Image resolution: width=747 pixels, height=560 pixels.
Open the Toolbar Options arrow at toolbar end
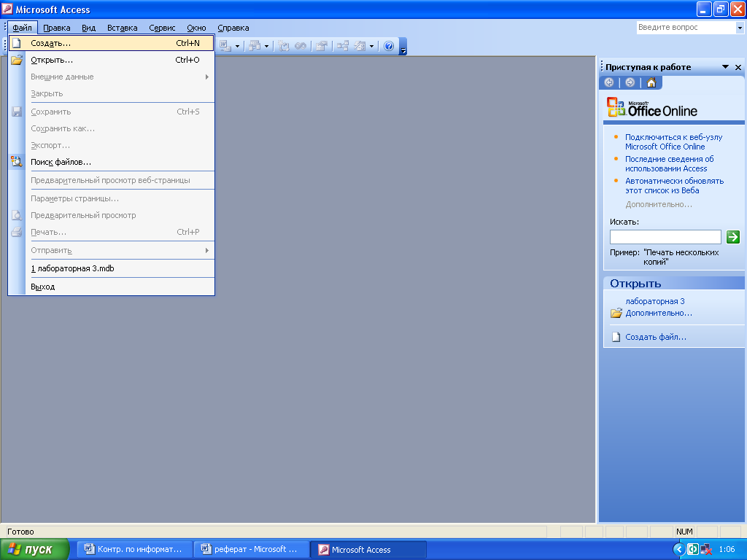(403, 46)
